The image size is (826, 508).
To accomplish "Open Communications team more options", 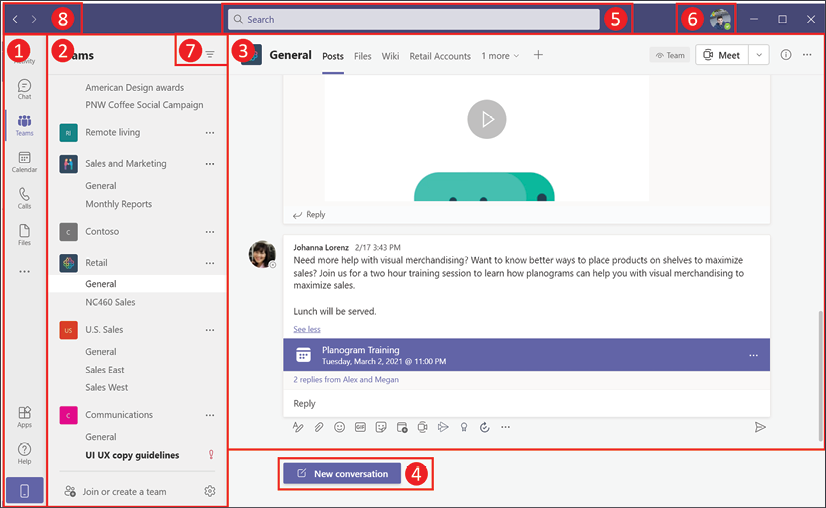I will (x=210, y=415).
